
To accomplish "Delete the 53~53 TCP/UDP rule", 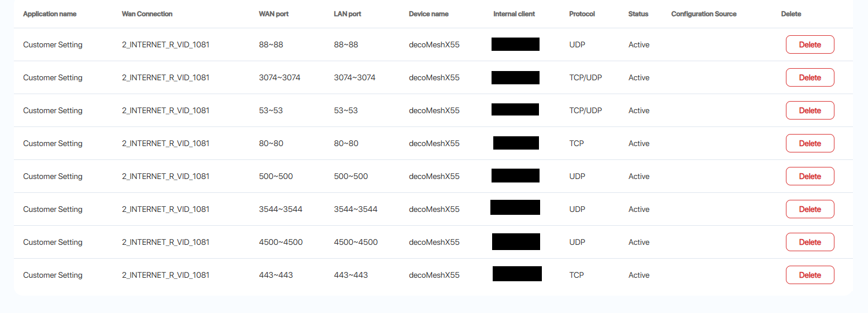I will (x=810, y=110).
